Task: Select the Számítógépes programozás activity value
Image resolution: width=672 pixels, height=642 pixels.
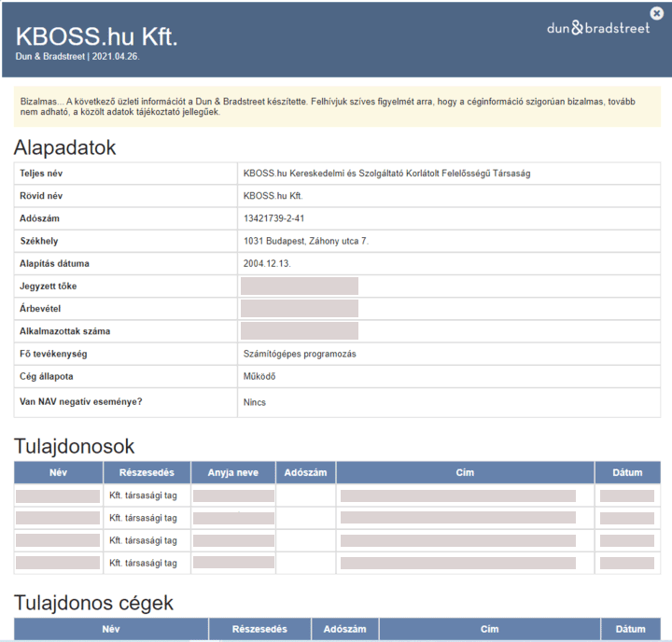Action: pyautogui.click(x=299, y=354)
